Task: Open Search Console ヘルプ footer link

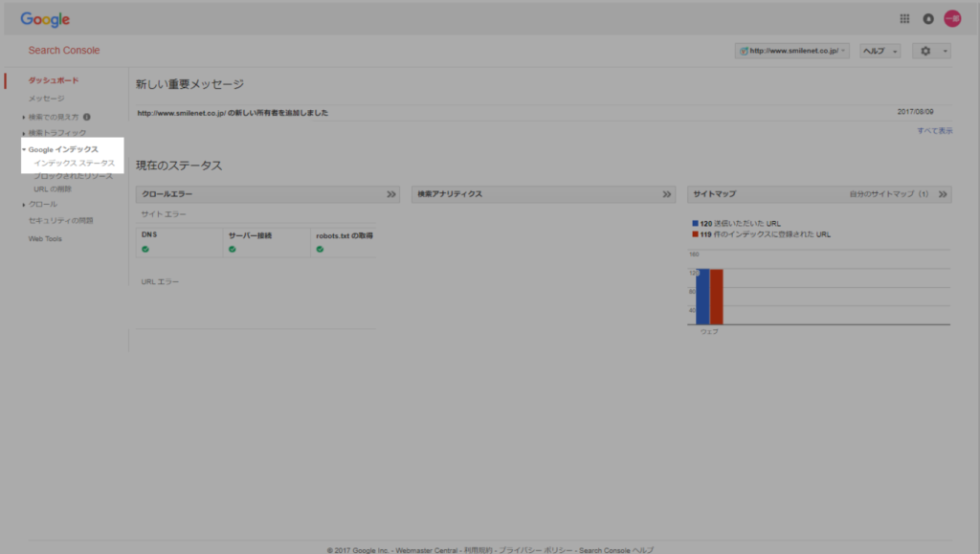Action: point(616,550)
